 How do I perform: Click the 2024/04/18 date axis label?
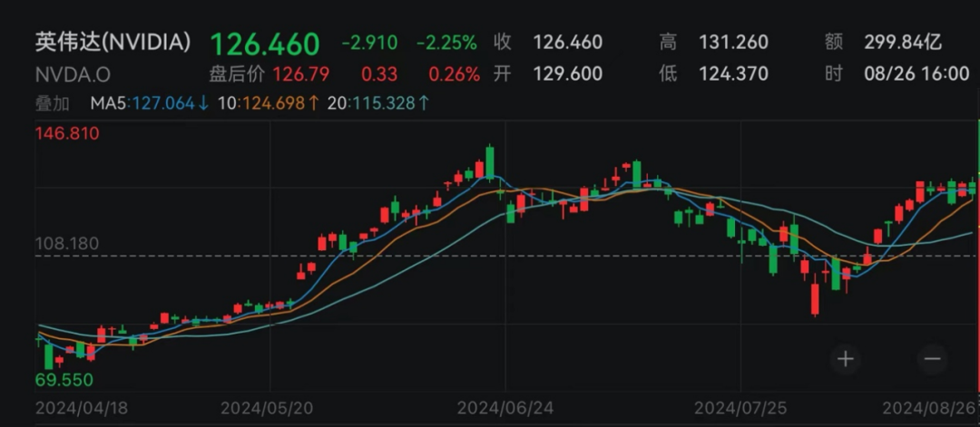(82, 408)
